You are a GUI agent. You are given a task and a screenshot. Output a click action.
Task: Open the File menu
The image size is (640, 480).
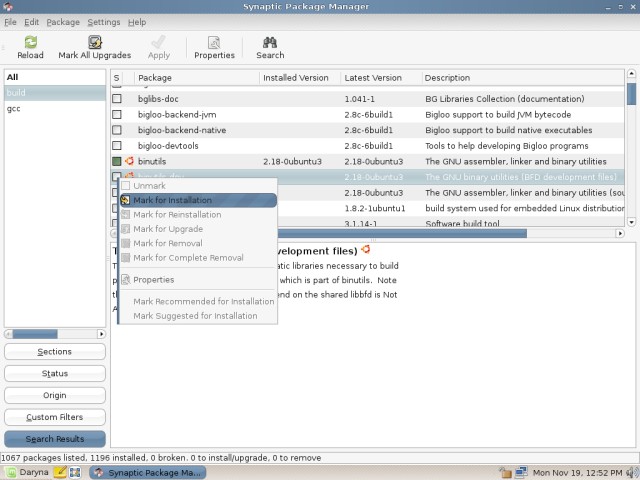[x=10, y=22]
